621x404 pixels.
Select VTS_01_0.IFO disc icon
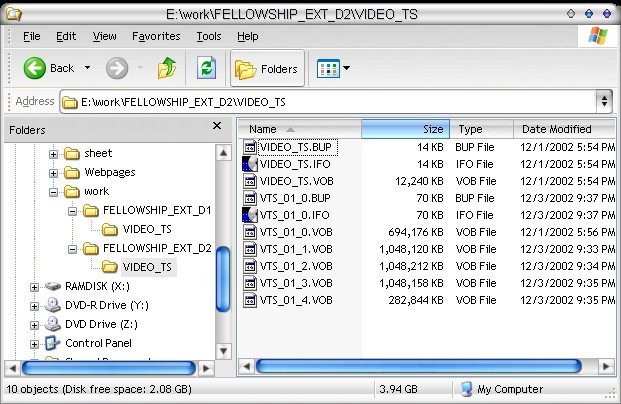tap(250, 215)
